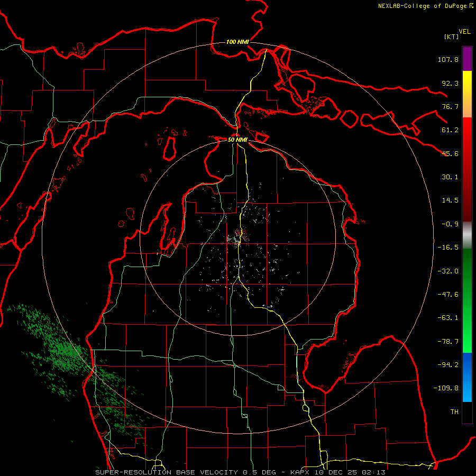The width and height of the screenshot is (476, 476).
Task: Click the 45.6 velocity scale value
Action: coord(450,153)
